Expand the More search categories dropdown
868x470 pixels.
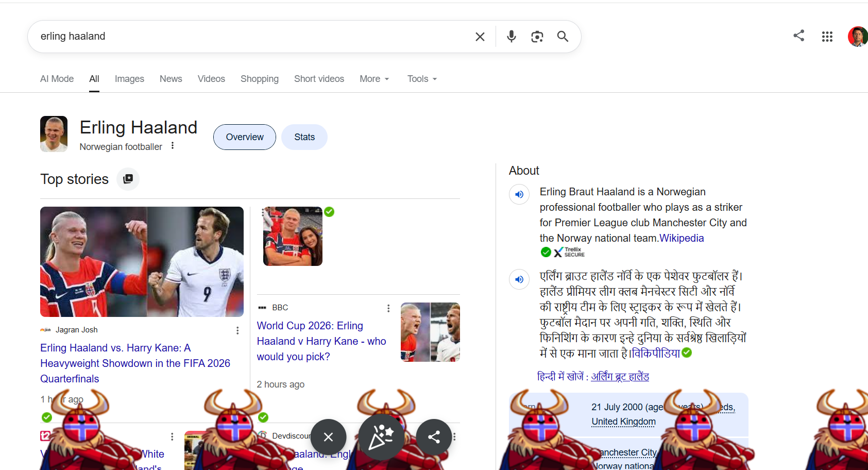pos(375,79)
